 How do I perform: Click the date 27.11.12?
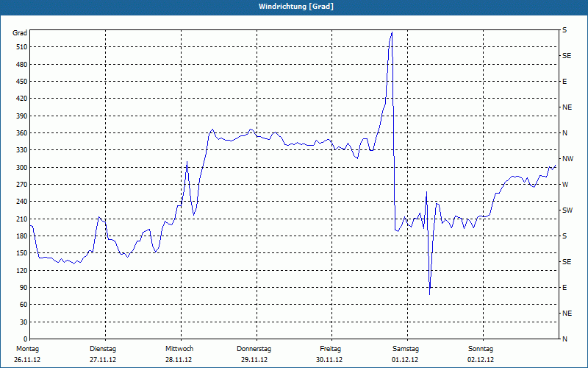[103, 360]
